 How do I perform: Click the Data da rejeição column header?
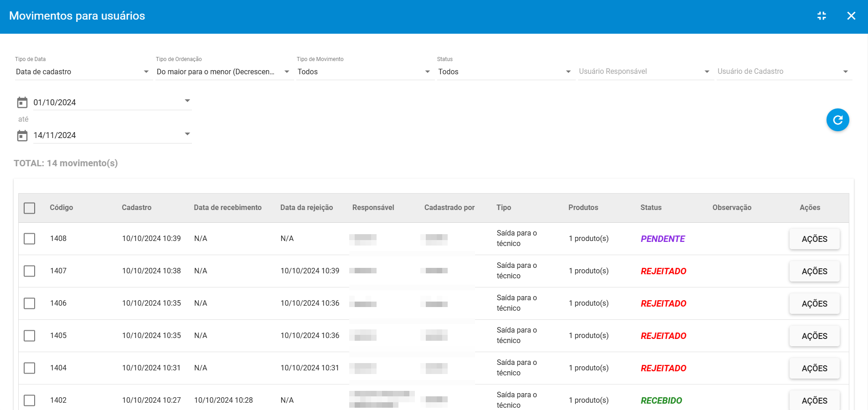point(306,207)
